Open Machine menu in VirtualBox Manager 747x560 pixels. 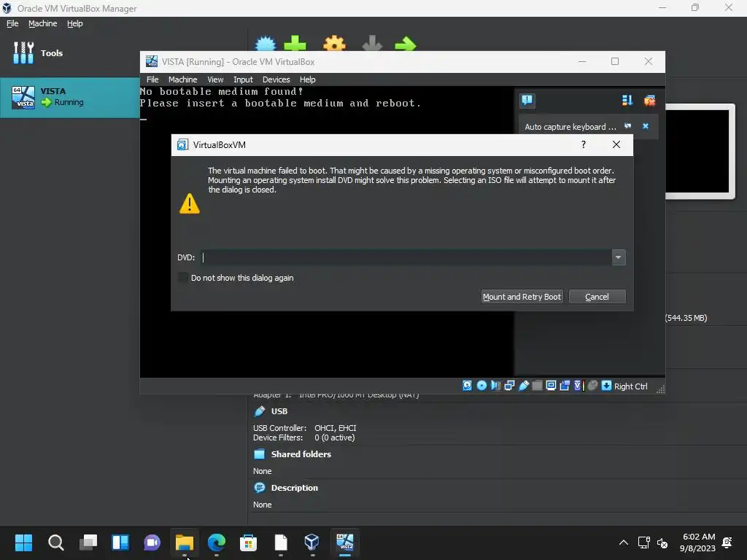coord(42,23)
